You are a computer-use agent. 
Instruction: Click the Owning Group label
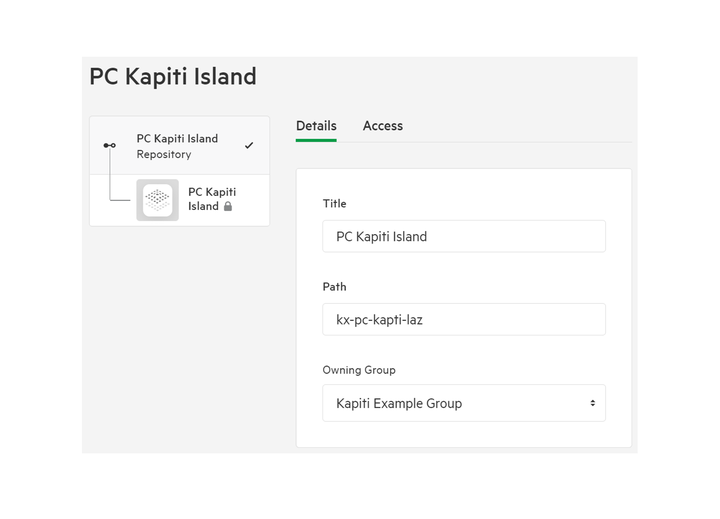point(359,370)
